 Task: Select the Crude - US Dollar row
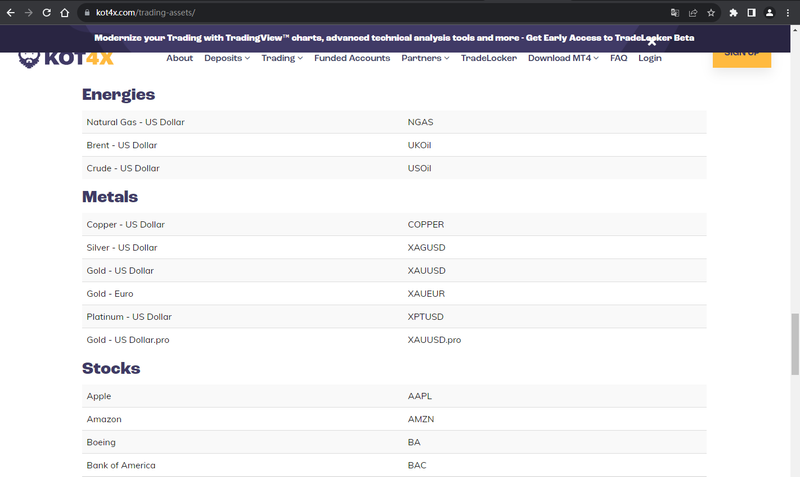point(394,168)
